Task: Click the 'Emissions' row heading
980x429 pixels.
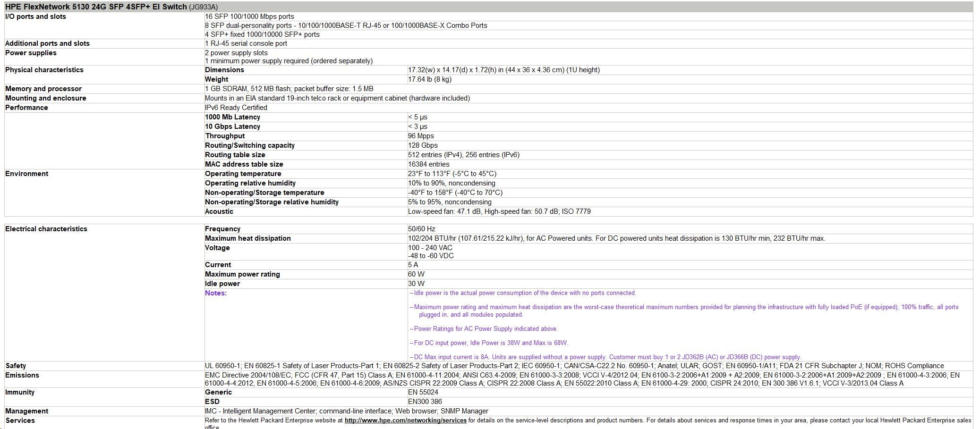Action: (x=22, y=375)
